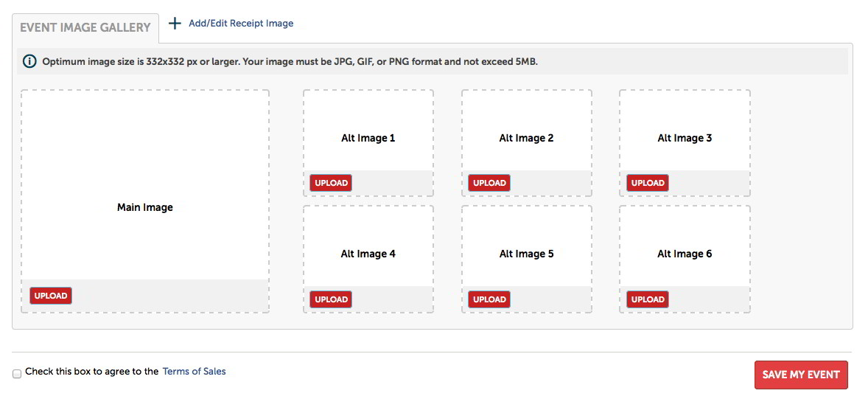
Task: Click Upload under Alt Image 1
Action: [331, 183]
